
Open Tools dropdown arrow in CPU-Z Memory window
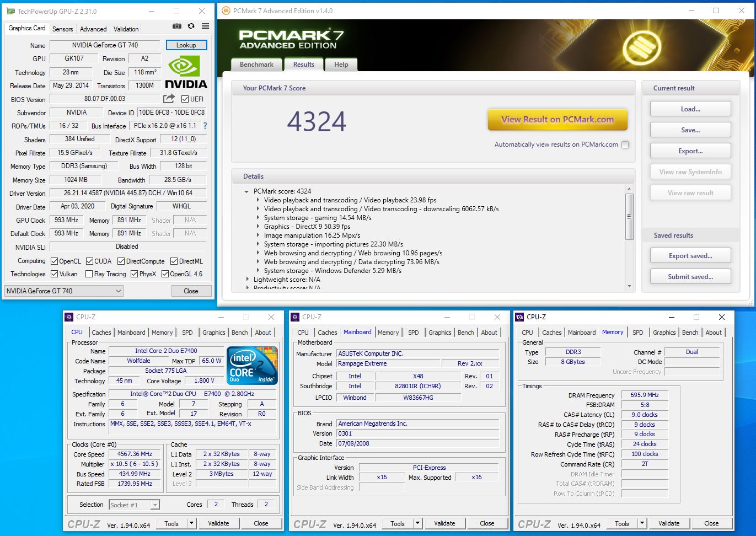point(642,523)
